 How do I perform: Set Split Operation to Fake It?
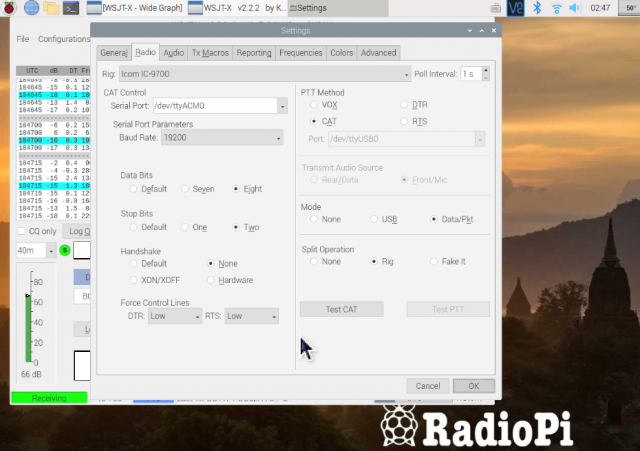448,261
